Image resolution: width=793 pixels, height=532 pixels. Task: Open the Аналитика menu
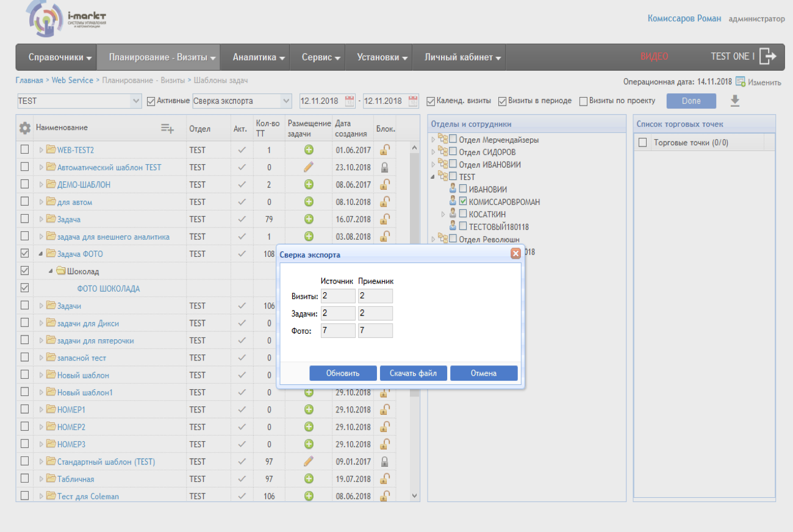(x=259, y=57)
